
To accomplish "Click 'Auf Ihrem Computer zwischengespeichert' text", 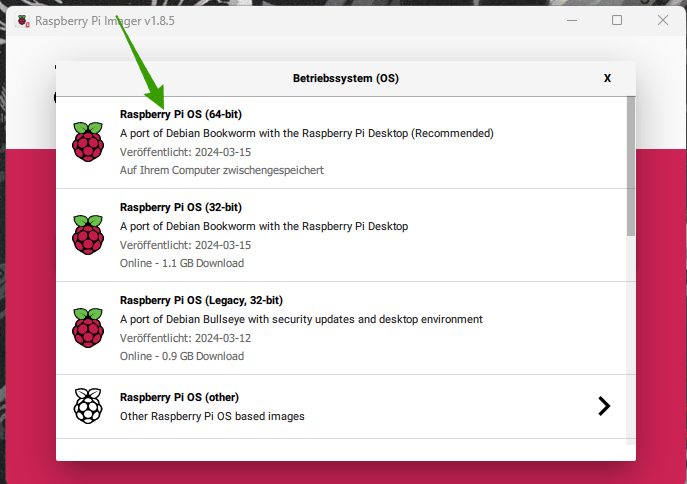I will [x=222, y=170].
